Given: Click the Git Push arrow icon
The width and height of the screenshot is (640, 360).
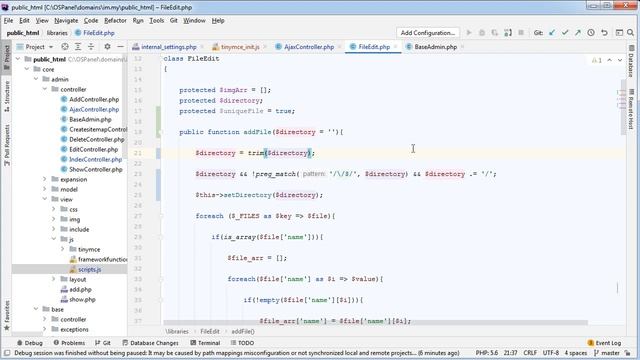Looking at the screenshot, I should pyautogui.click(x=578, y=33).
